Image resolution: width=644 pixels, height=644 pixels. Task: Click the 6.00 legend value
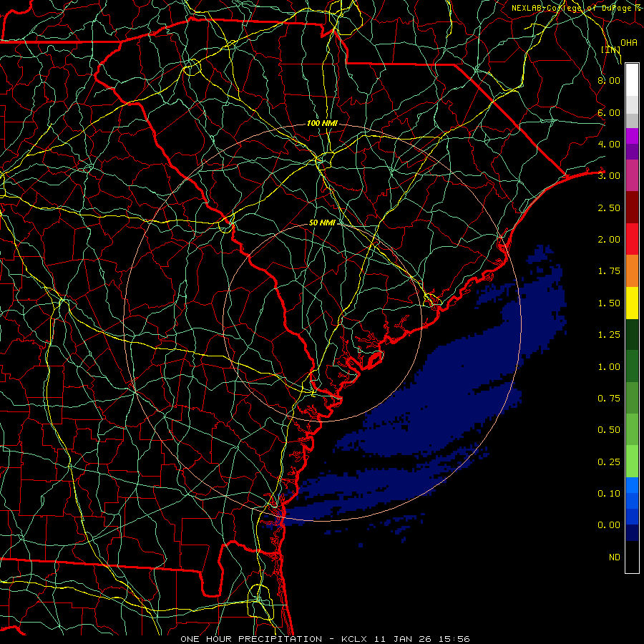(609, 112)
